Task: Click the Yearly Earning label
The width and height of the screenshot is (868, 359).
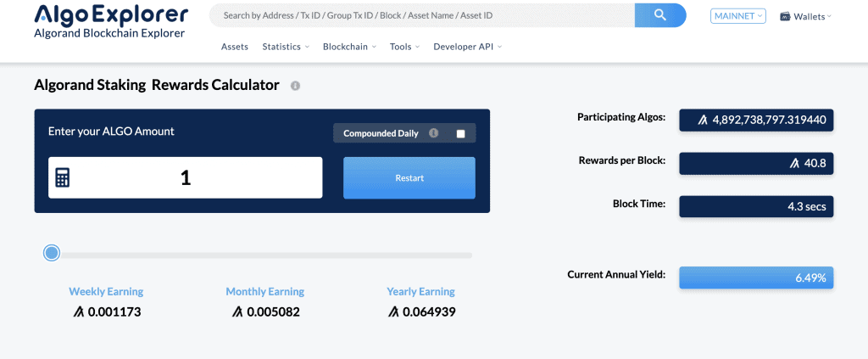Action: coord(420,291)
